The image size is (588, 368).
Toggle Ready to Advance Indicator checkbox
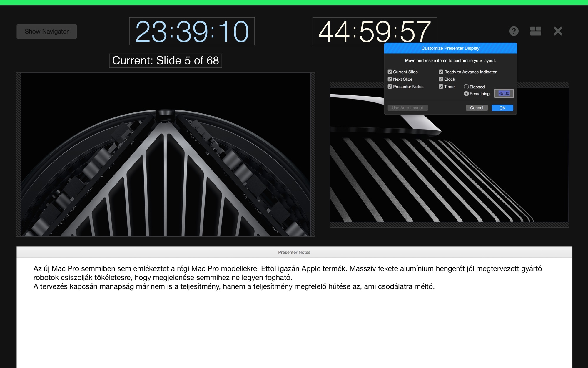pos(441,72)
